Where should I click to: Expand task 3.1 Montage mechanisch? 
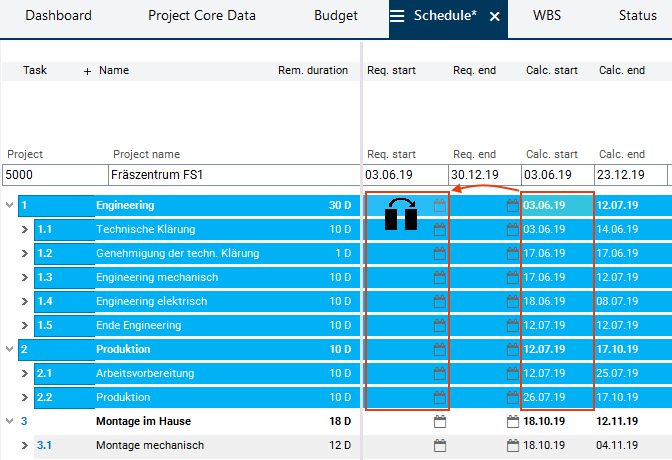point(26,446)
